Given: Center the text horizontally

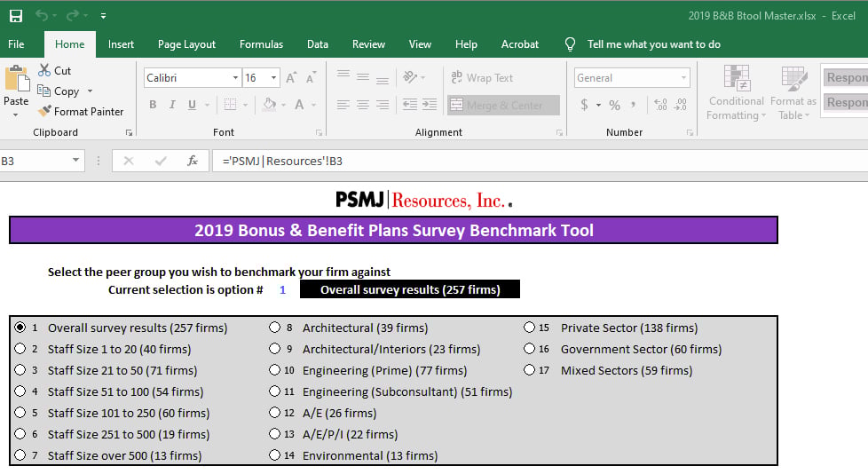Looking at the screenshot, I should (x=363, y=105).
